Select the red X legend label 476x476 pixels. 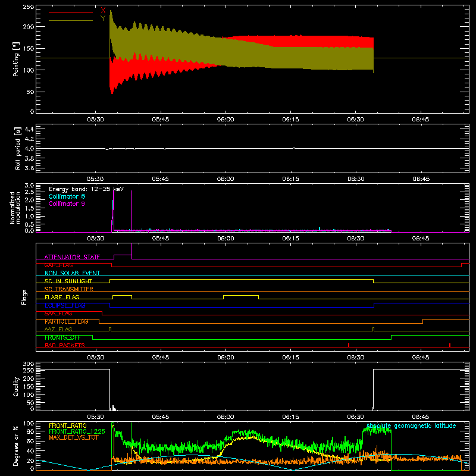click(103, 11)
